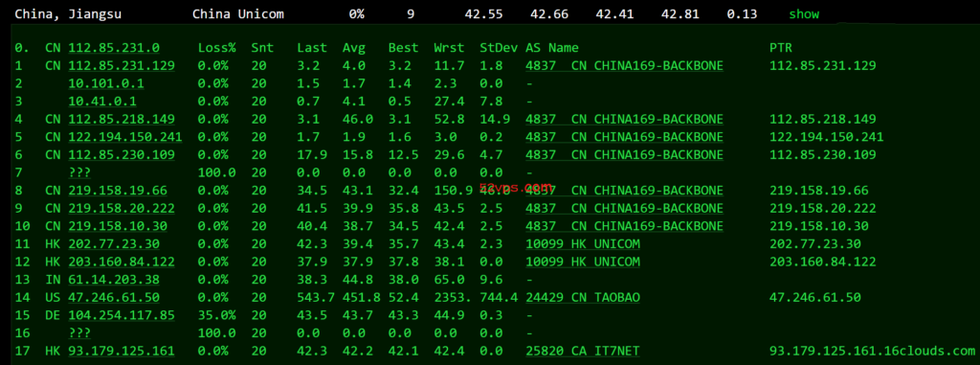Open IP link 219.158.19.66
Screen dimensions: 980x365
[118, 191]
